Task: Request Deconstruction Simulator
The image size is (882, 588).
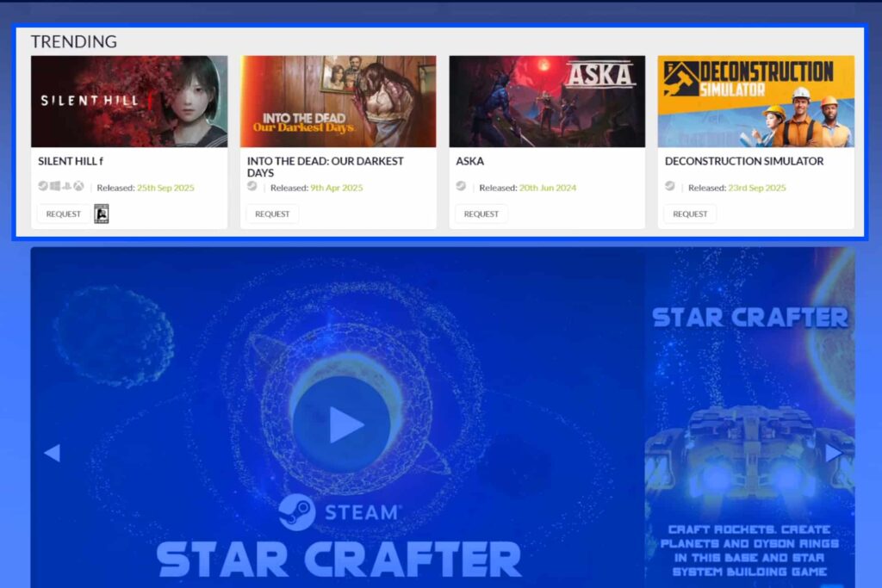Action: click(690, 214)
